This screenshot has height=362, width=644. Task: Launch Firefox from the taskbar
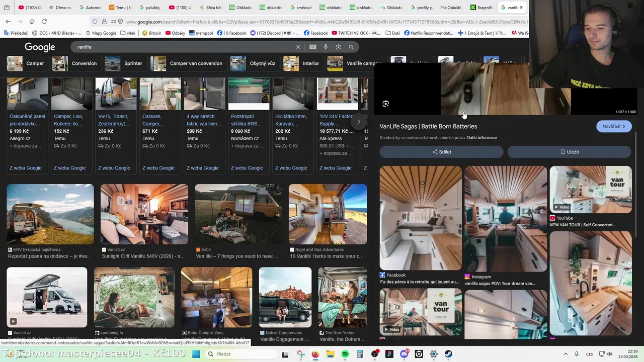315,354
